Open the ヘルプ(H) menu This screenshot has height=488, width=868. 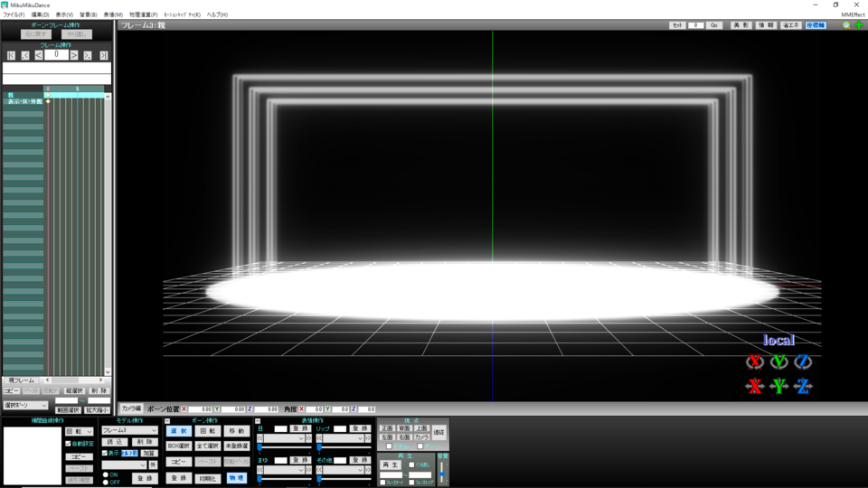click(x=217, y=15)
